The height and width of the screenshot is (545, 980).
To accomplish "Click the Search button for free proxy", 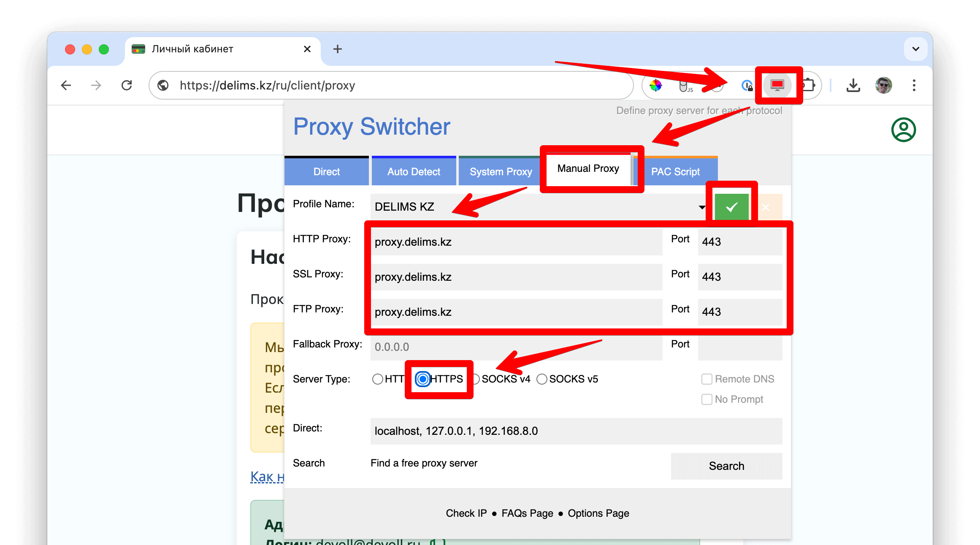I will 726,466.
